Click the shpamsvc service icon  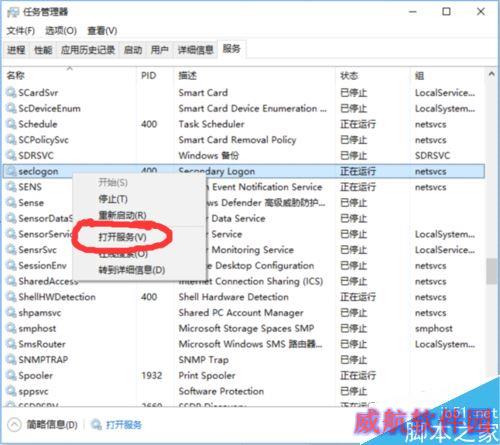pos(12,313)
